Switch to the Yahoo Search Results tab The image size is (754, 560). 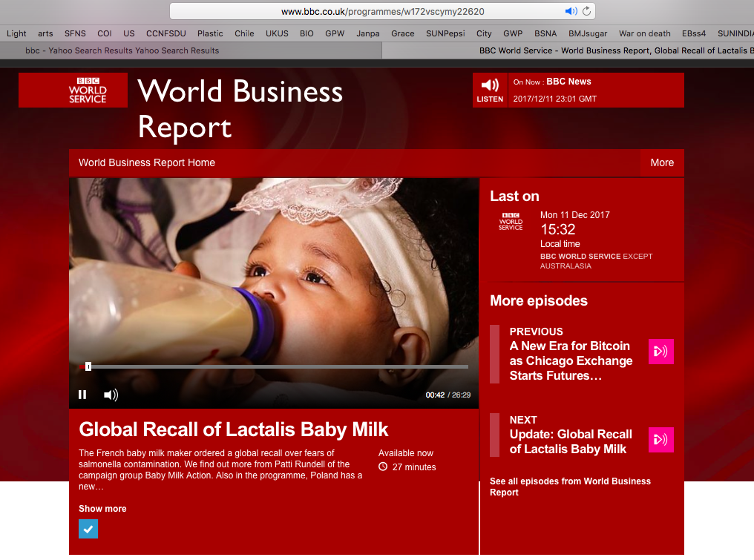tap(191, 50)
